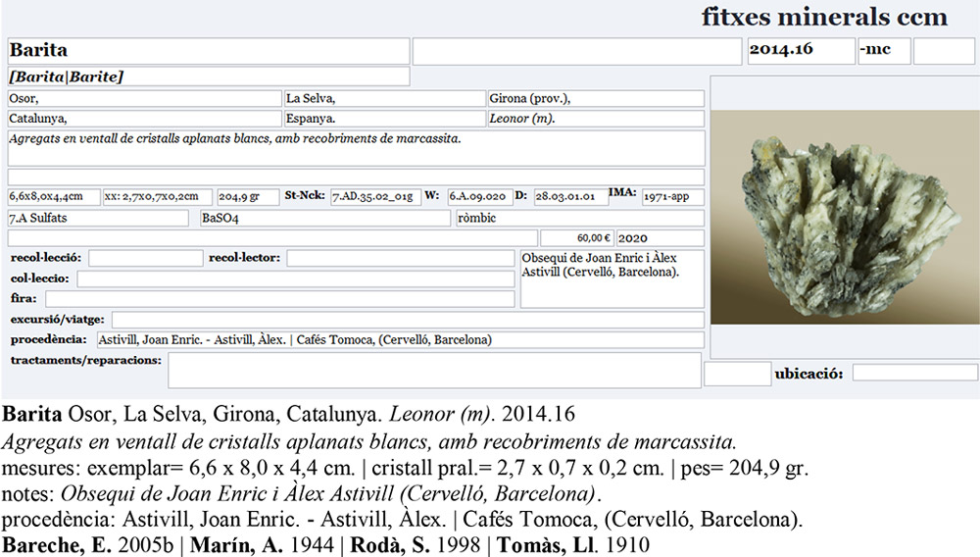Click the empty recol·lecció field
The height and width of the screenshot is (557, 980).
click(146, 258)
